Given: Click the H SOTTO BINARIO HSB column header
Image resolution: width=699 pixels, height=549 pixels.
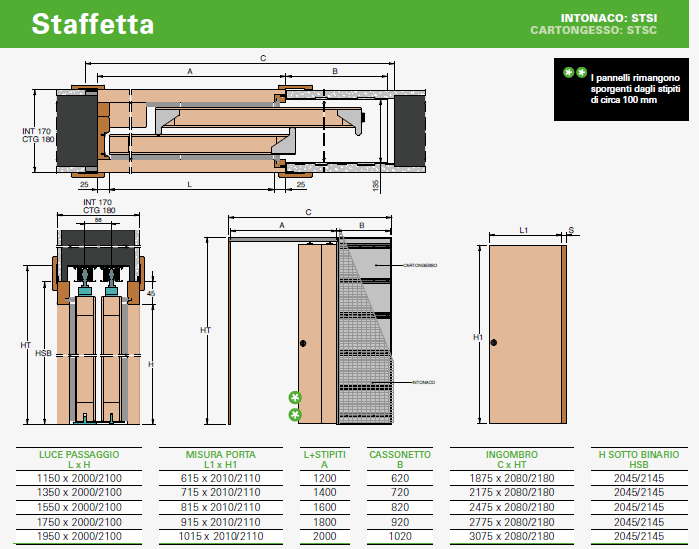Looking at the screenshot, I should 637,460.
